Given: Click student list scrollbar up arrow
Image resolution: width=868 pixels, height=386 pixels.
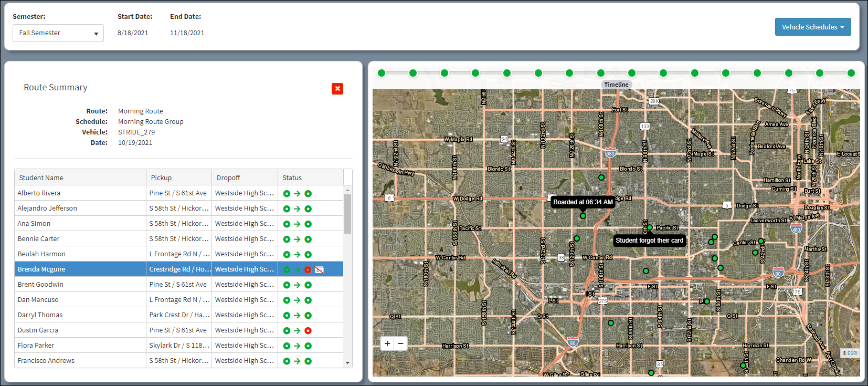Looking at the screenshot, I should click(347, 190).
